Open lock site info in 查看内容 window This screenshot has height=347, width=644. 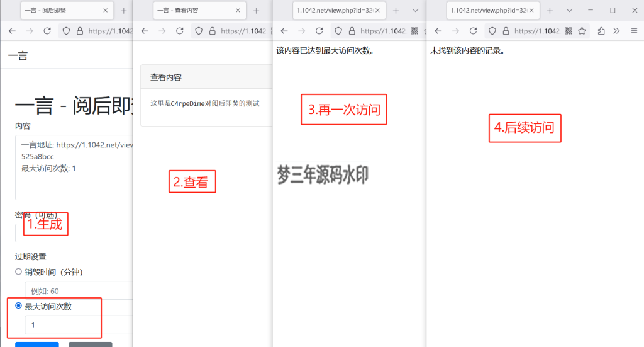point(213,31)
